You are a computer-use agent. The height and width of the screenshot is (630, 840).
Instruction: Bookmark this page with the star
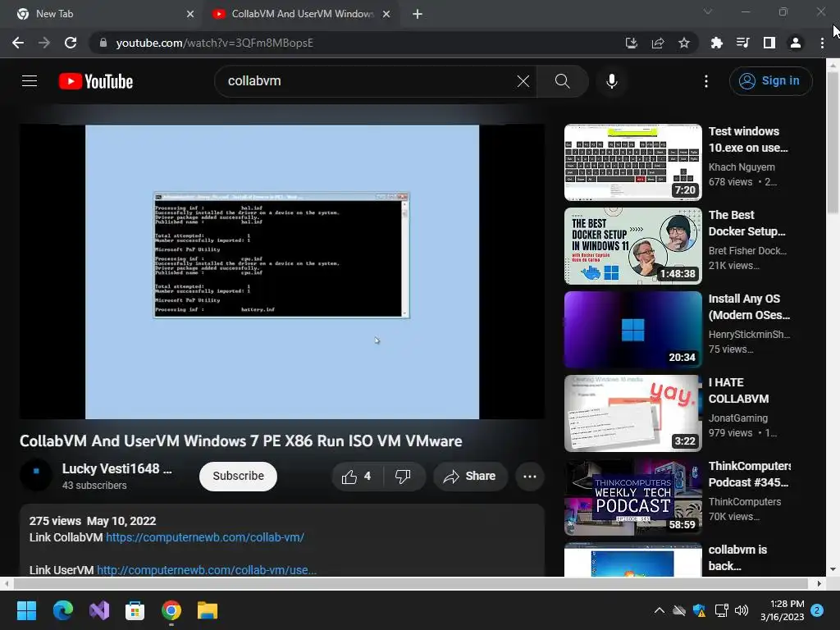click(683, 43)
